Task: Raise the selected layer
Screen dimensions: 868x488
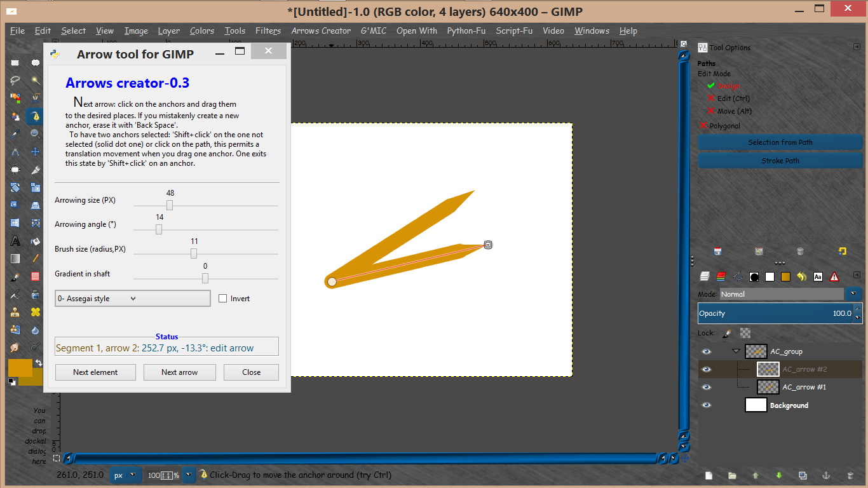Action: [756, 475]
